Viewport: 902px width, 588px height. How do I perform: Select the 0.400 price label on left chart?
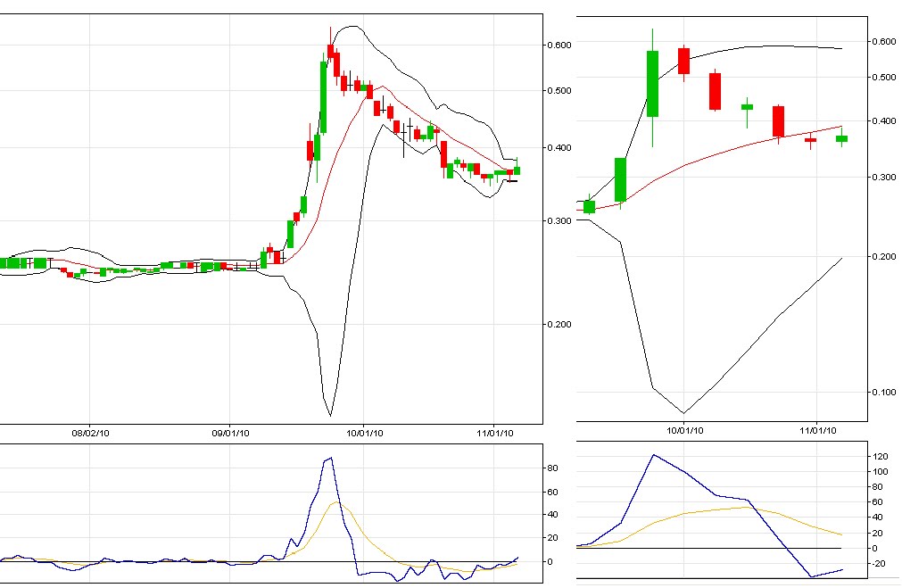[x=559, y=147]
